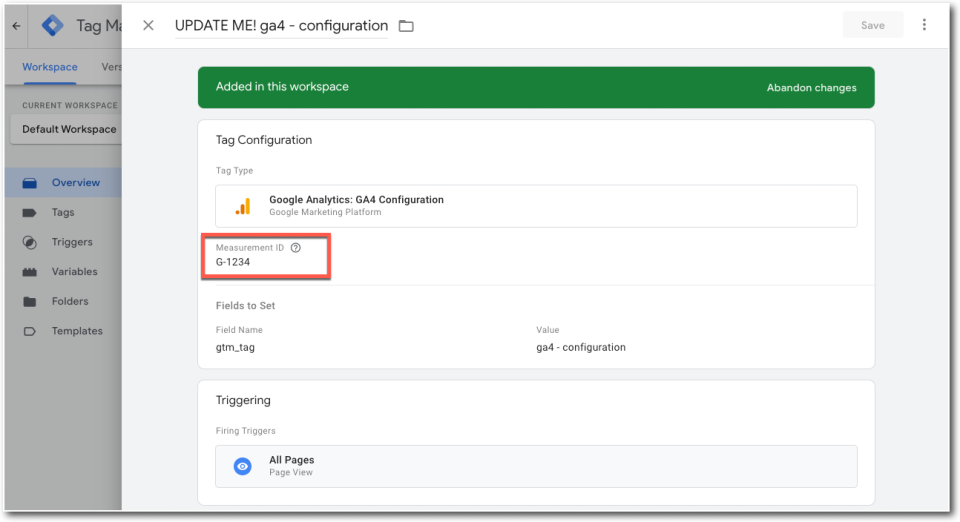
Task: Open Triggers in the sidebar
Action: 64,242
